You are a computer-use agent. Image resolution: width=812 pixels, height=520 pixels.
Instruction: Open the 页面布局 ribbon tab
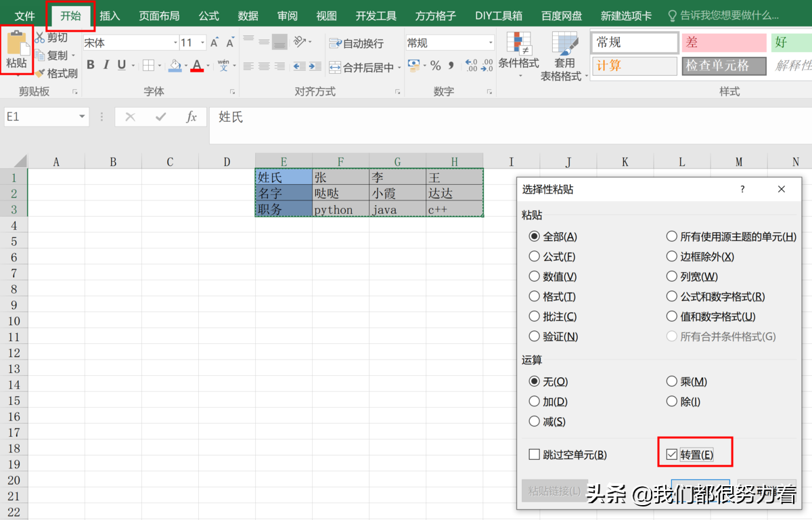[159, 16]
